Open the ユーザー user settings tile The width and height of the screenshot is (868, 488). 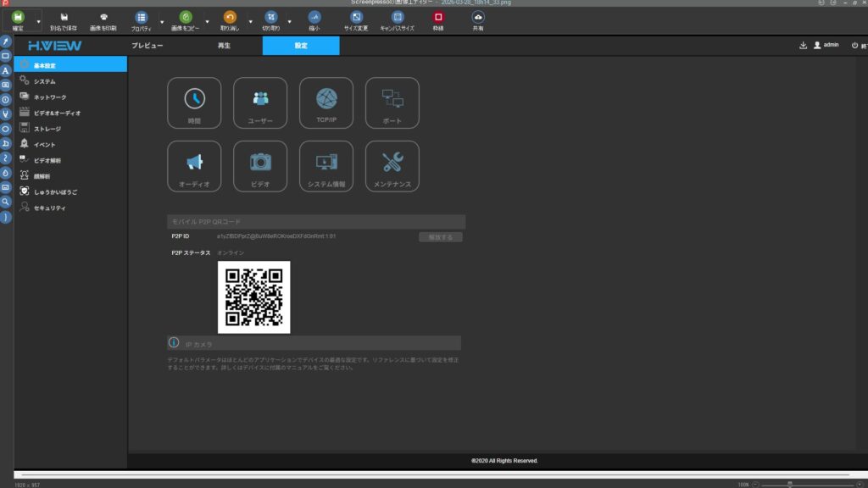[260, 103]
